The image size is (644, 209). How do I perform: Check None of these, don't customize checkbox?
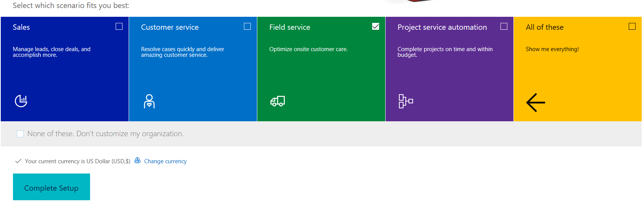point(20,134)
